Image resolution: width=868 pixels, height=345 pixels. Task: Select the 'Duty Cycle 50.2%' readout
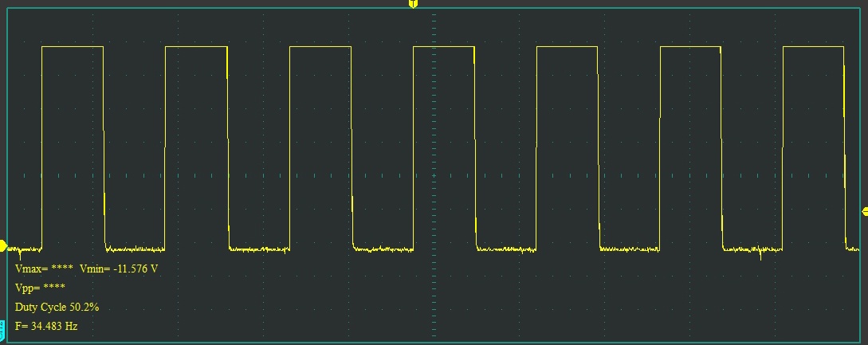(57, 307)
